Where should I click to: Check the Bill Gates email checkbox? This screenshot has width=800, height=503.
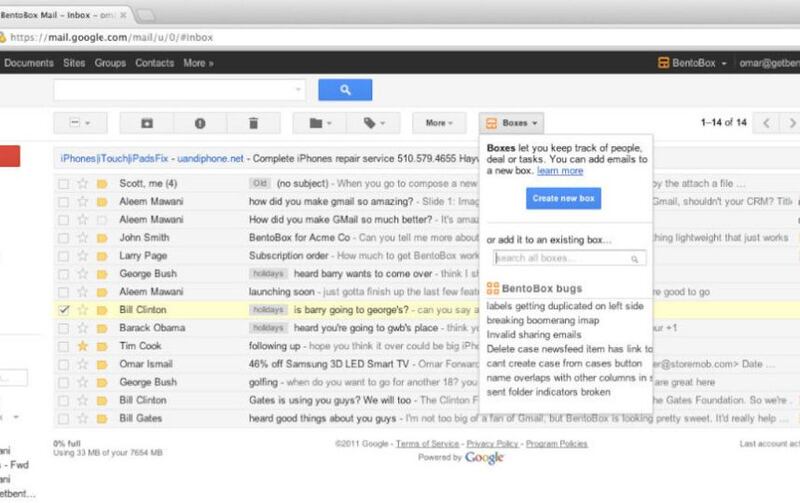click(x=63, y=419)
